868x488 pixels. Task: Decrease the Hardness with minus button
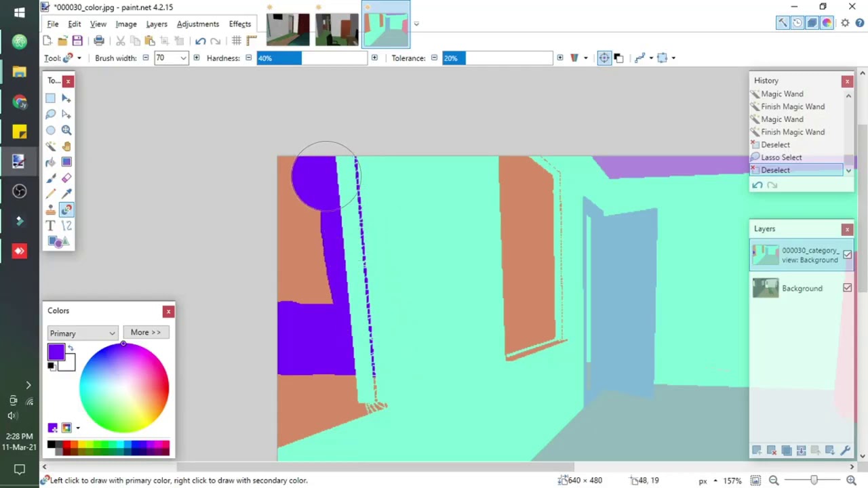tap(248, 58)
